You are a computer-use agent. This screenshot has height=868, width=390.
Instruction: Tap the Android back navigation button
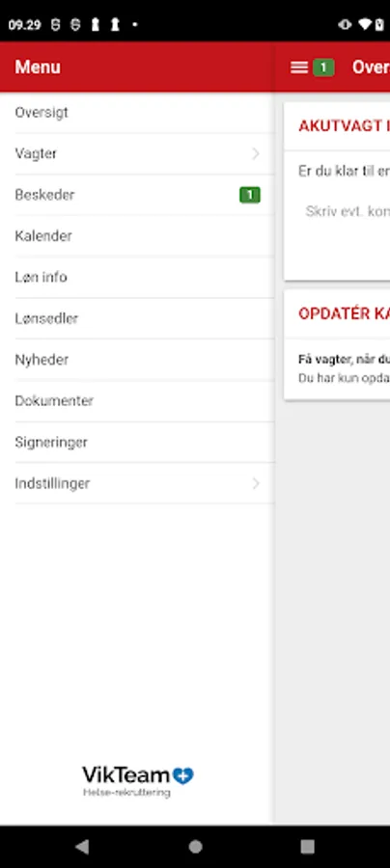pyautogui.click(x=82, y=846)
